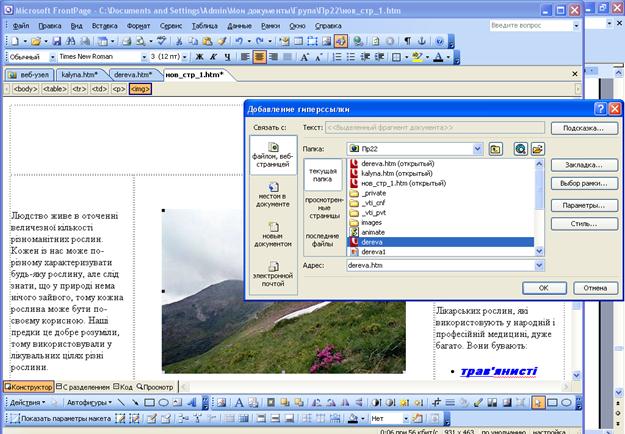
Task: Open the Введите вопрос help dropdown arrow
Action: click(576, 26)
